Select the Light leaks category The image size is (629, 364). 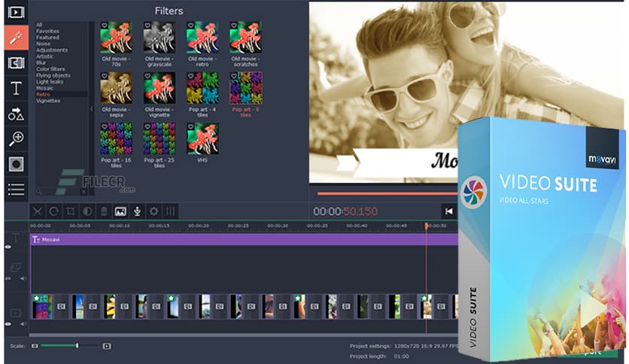[50, 82]
